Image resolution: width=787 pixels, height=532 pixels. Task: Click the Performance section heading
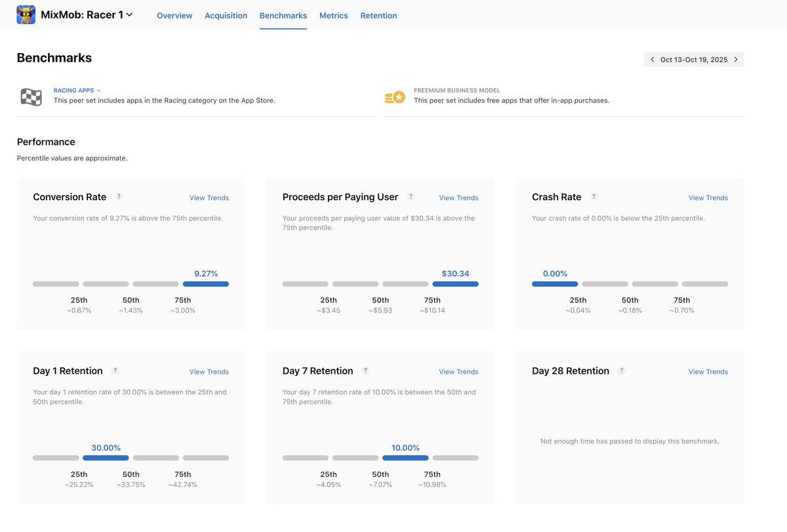46,142
